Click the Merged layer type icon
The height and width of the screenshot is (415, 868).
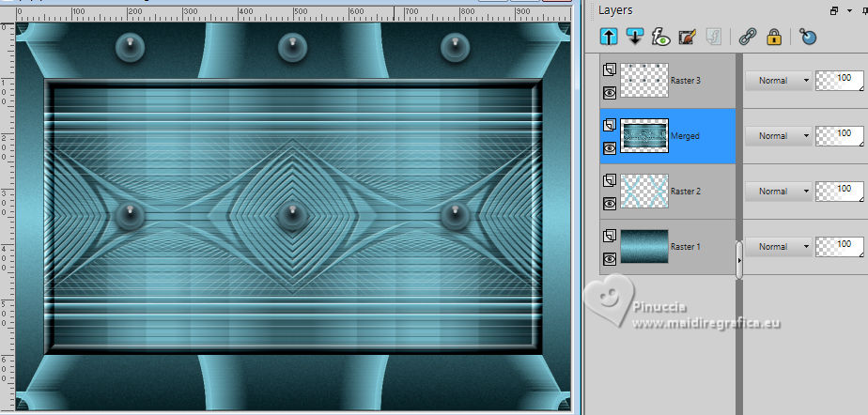610,125
